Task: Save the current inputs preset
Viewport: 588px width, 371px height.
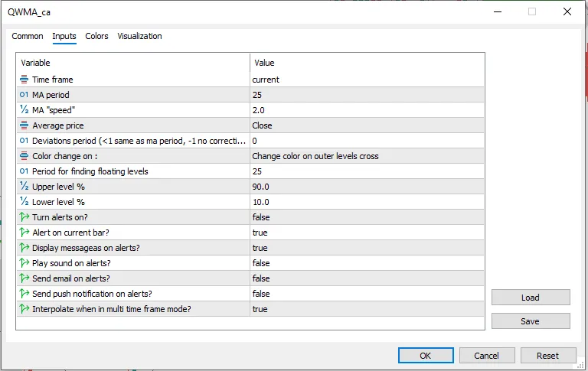Action: (531, 321)
